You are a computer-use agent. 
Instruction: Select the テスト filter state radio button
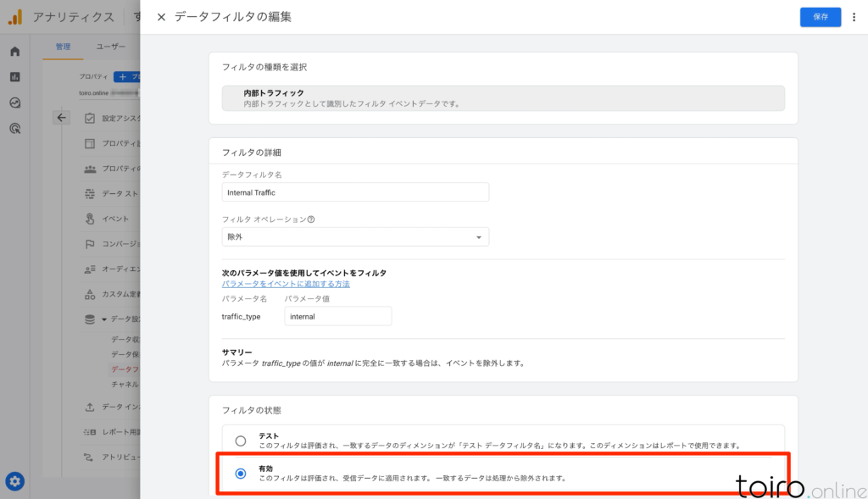pyautogui.click(x=241, y=441)
